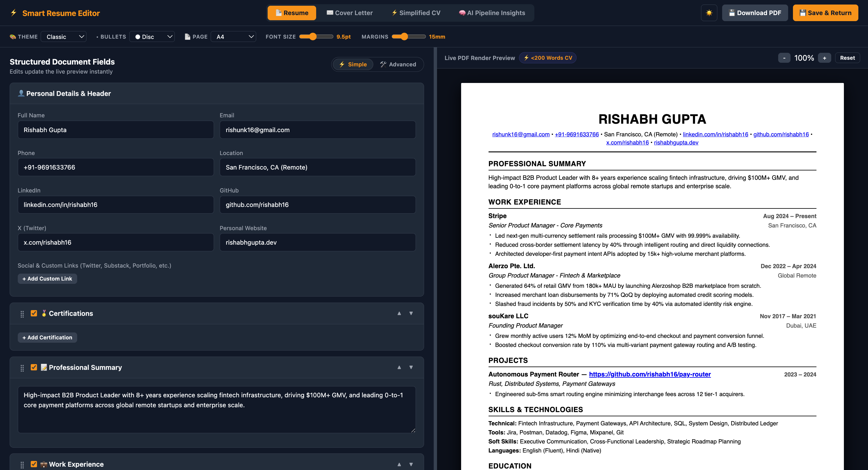The height and width of the screenshot is (470, 868).
Task: Click drag handle of Professional Summary section
Action: [22, 368]
